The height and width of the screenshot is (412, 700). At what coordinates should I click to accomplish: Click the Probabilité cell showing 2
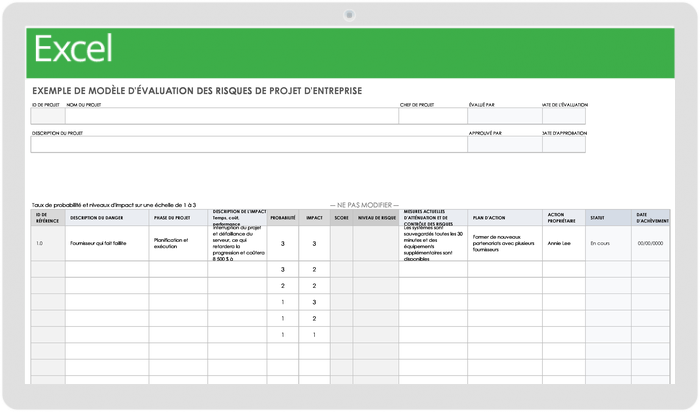(283, 286)
